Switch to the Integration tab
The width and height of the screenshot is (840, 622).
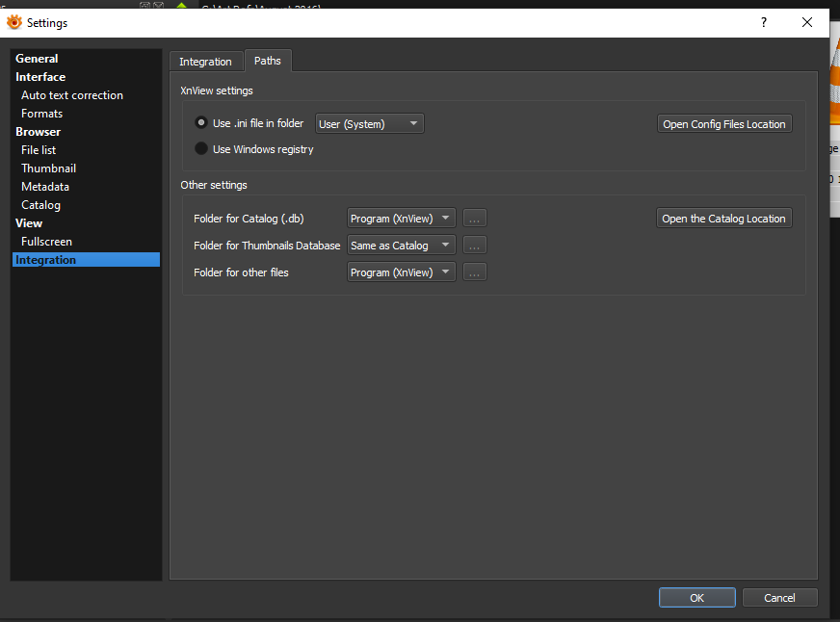[205, 62]
